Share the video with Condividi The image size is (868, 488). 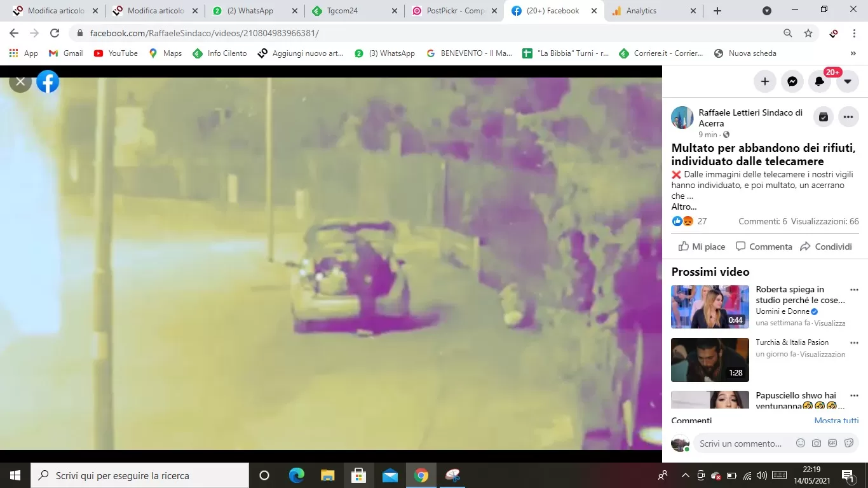826,247
